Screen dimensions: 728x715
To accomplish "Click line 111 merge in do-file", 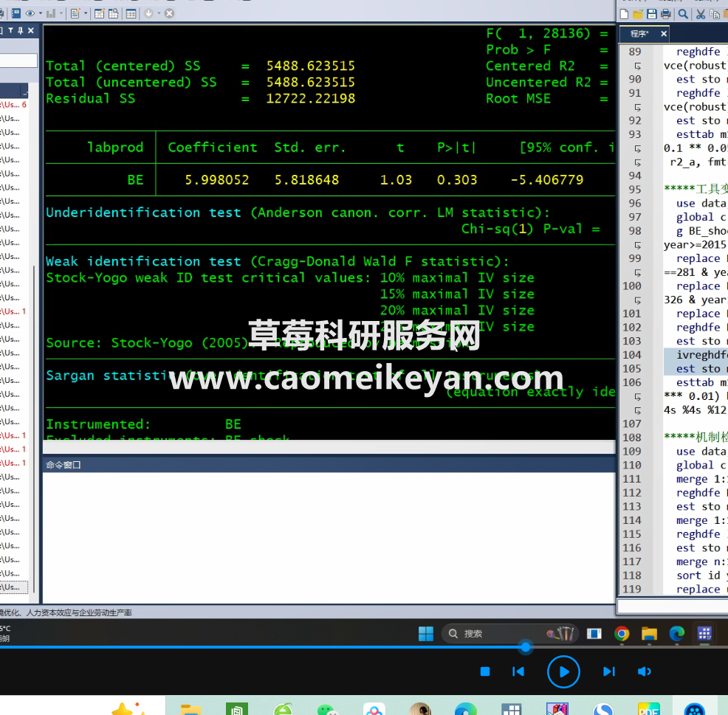I will coord(701,479).
